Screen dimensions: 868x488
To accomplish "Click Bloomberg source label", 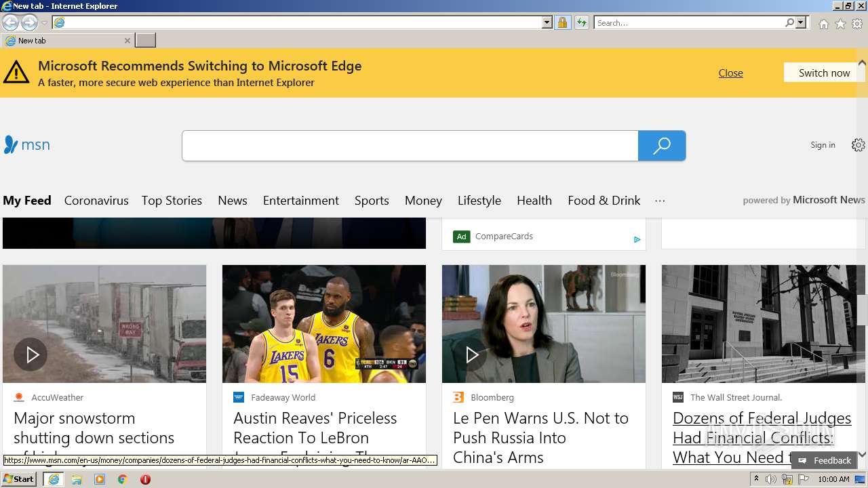I will tap(492, 397).
